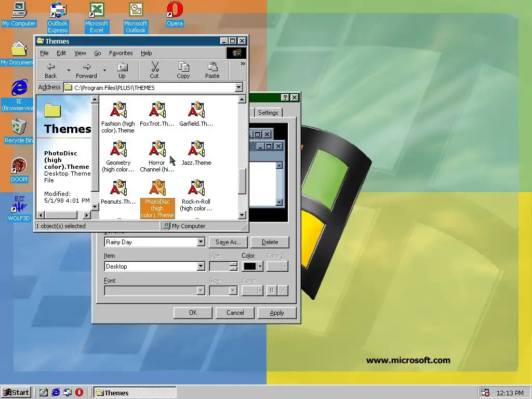The image size is (532, 399).
Task: Click the Paste toolbar icon
Action: point(212,71)
